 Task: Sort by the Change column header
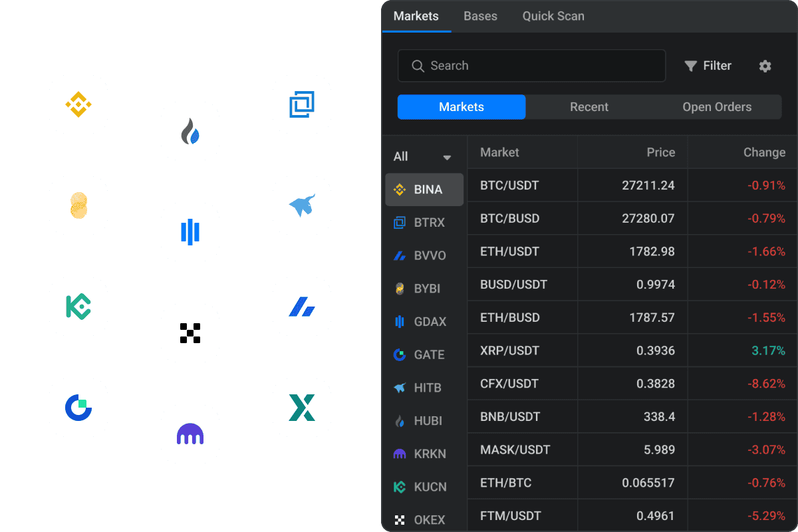pos(763,152)
